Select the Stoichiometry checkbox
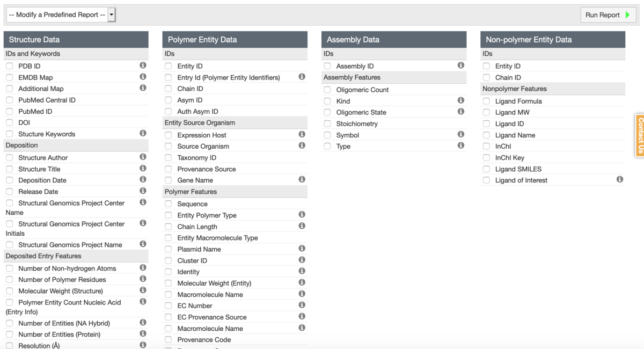 [327, 123]
